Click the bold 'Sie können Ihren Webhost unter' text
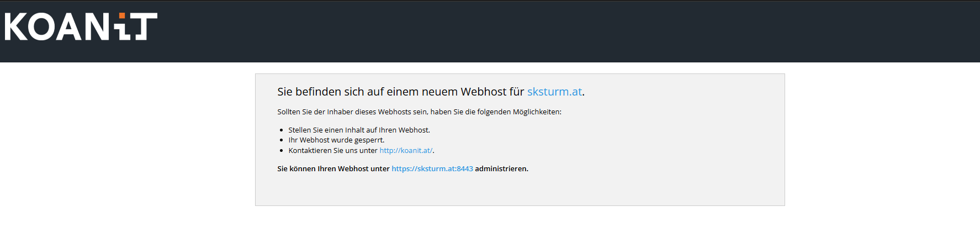980x243 pixels. pyautogui.click(x=333, y=168)
